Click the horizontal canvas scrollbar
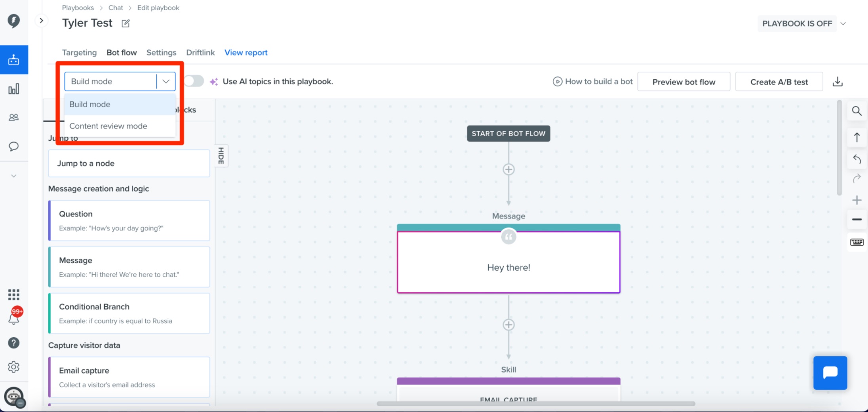 tap(536, 404)
